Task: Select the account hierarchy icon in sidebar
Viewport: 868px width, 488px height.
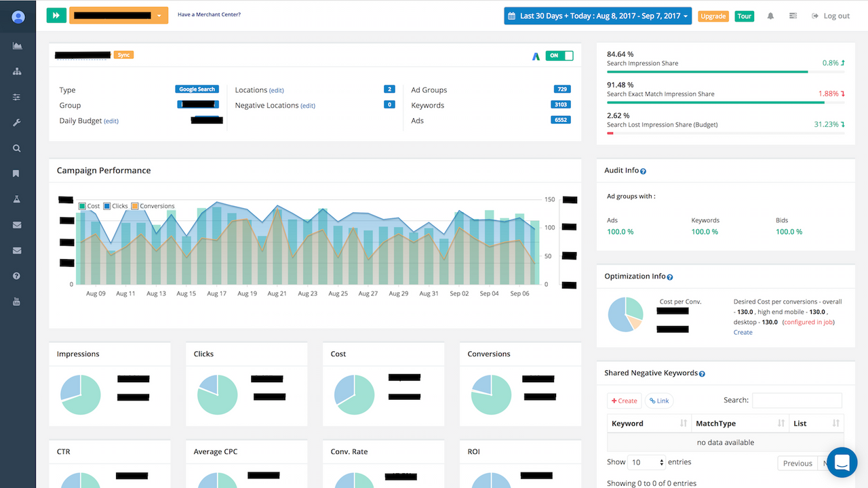Action: point(18,71)
